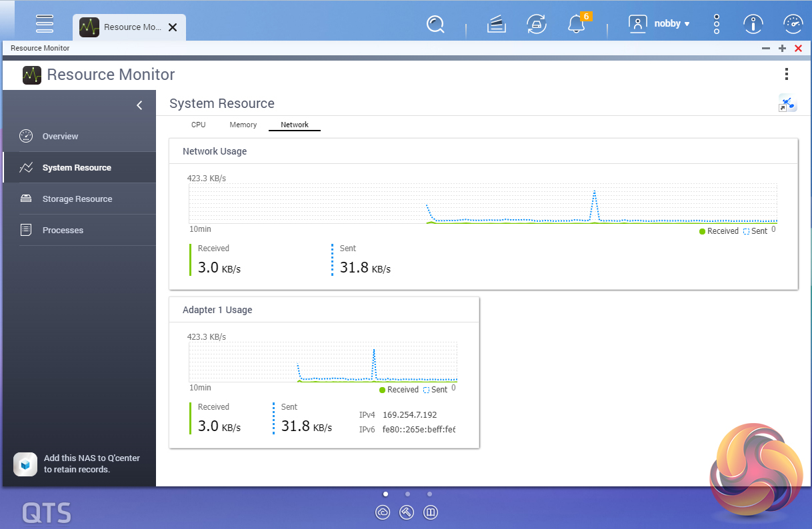Open the three-dot more options in top bar
The image size is (812, 529).
point(717,25)
